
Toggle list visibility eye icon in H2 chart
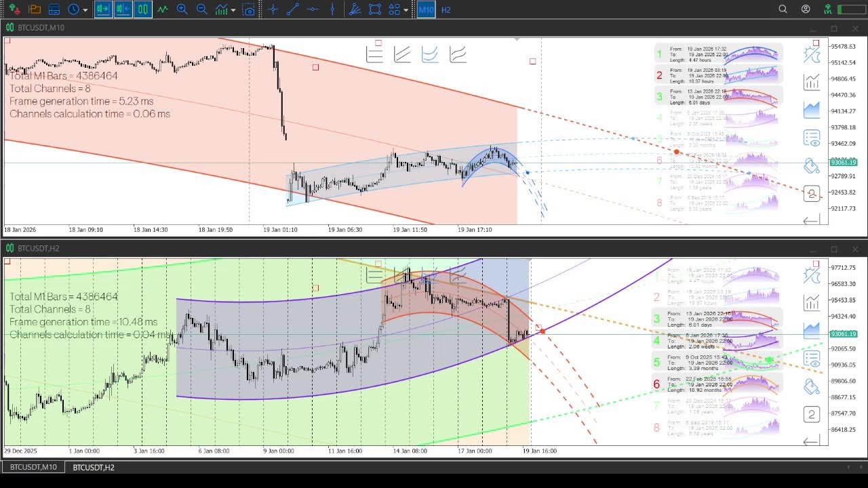pyautogui.click(x=812, y=359)
